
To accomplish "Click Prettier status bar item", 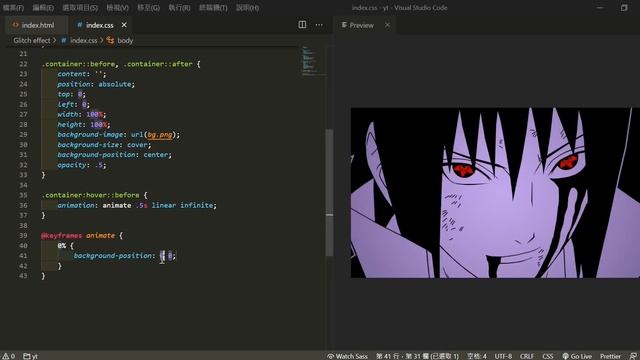I will tap(610, 356).
